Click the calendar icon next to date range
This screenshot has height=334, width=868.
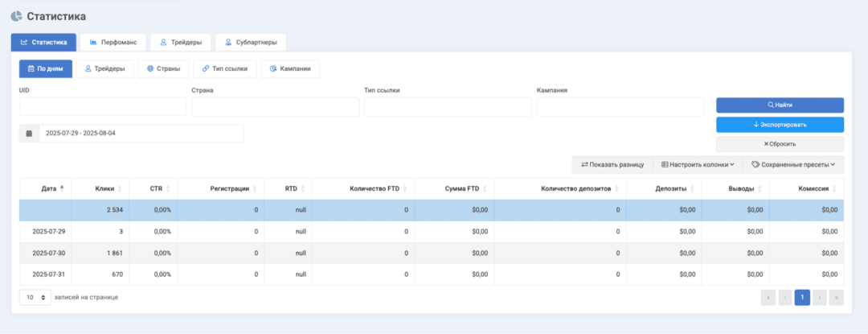pos(29,134)
